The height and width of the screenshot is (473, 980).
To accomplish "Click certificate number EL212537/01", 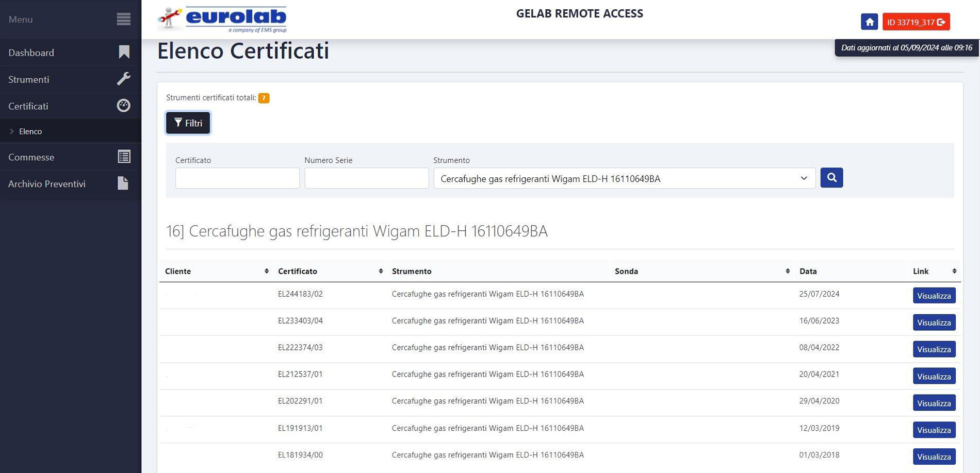I will click(x=300, y=375).
